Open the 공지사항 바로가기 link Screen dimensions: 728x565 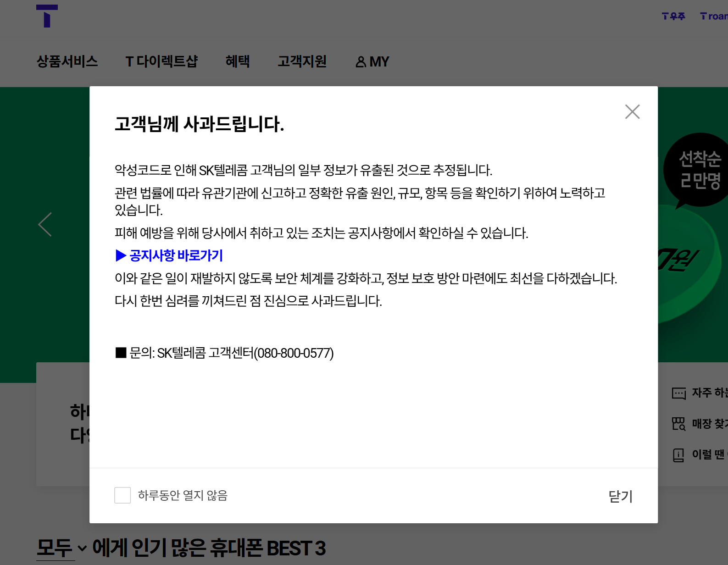169,255
